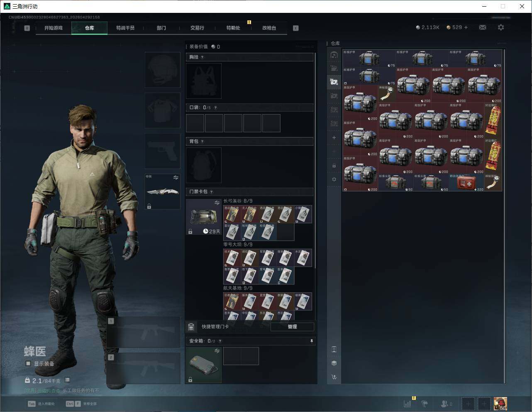Click the player avatar portrait
Viewport: 532px width, 412px height.
coord(500,404)
